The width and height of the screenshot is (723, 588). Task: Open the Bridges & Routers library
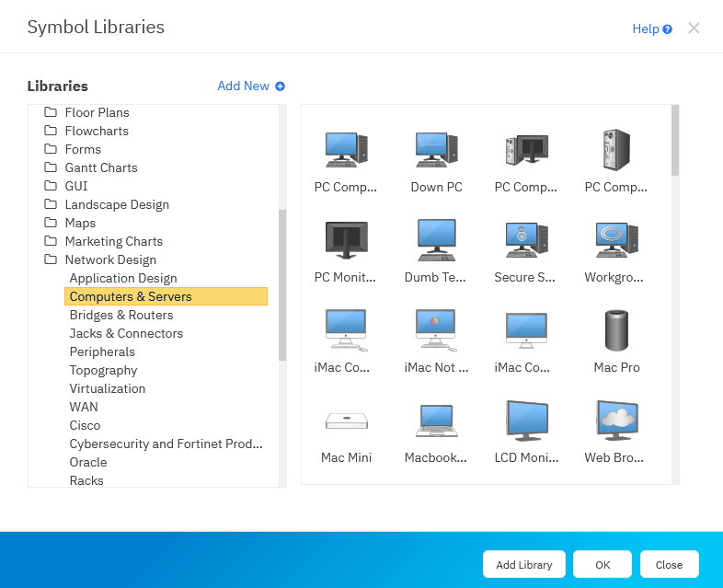pyautogui.click(x=120, y=315)
